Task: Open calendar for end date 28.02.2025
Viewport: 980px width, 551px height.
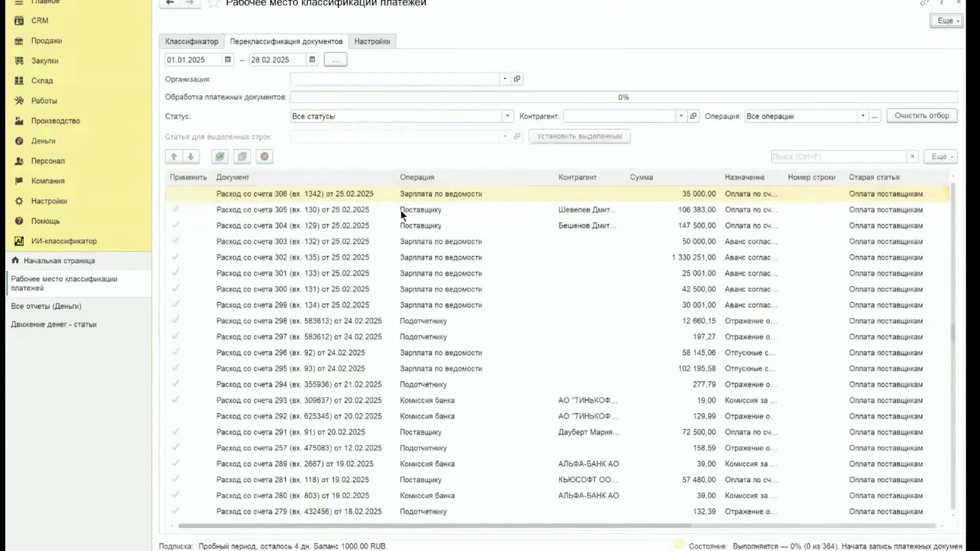Action: pyautogui.click(x=312, y=60)
